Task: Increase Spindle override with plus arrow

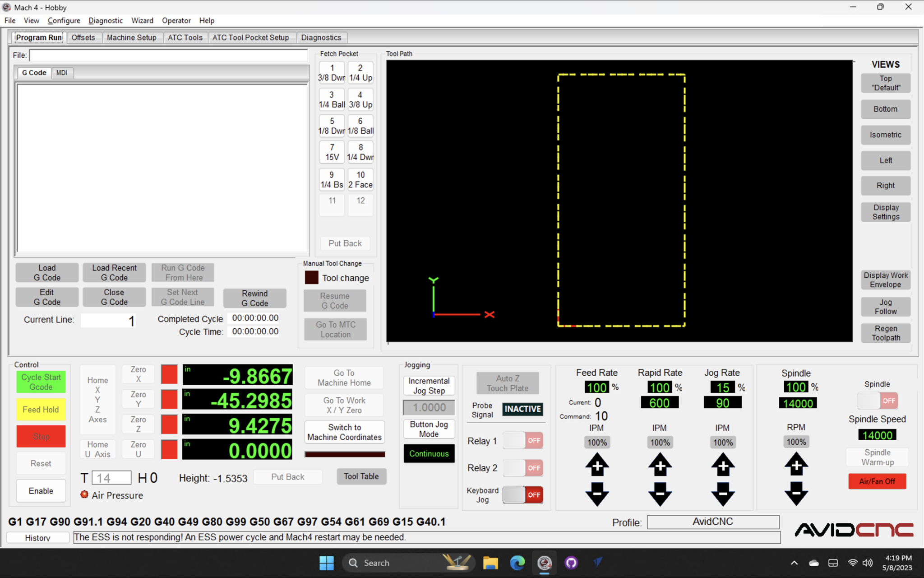Action: 796,465
